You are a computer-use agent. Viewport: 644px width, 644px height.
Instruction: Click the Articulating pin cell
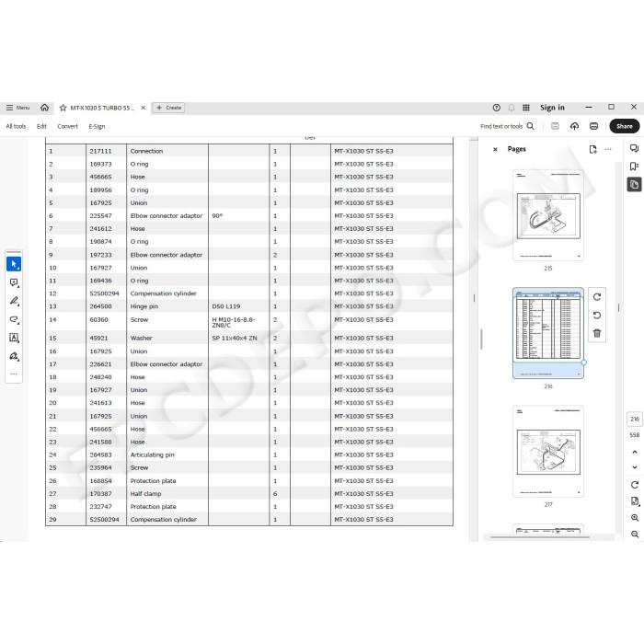pos(153,454)
